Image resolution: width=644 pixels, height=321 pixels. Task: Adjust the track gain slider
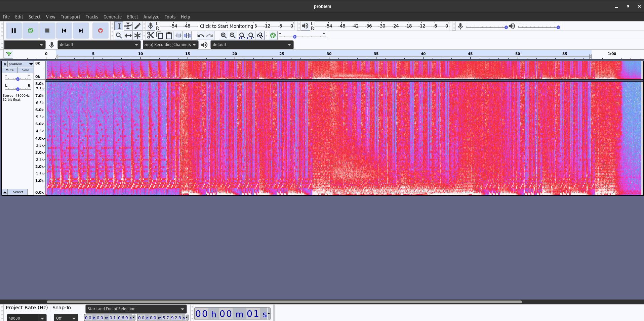tap(18, 79)
